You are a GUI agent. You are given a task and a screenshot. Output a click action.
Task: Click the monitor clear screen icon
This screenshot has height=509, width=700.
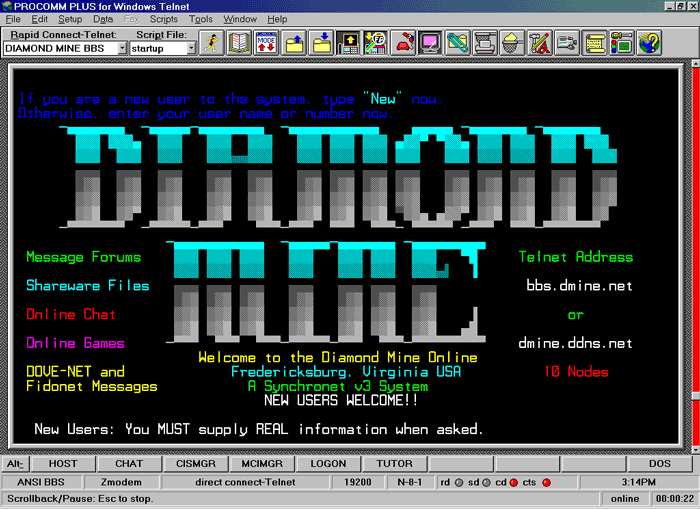click(432, 42)
